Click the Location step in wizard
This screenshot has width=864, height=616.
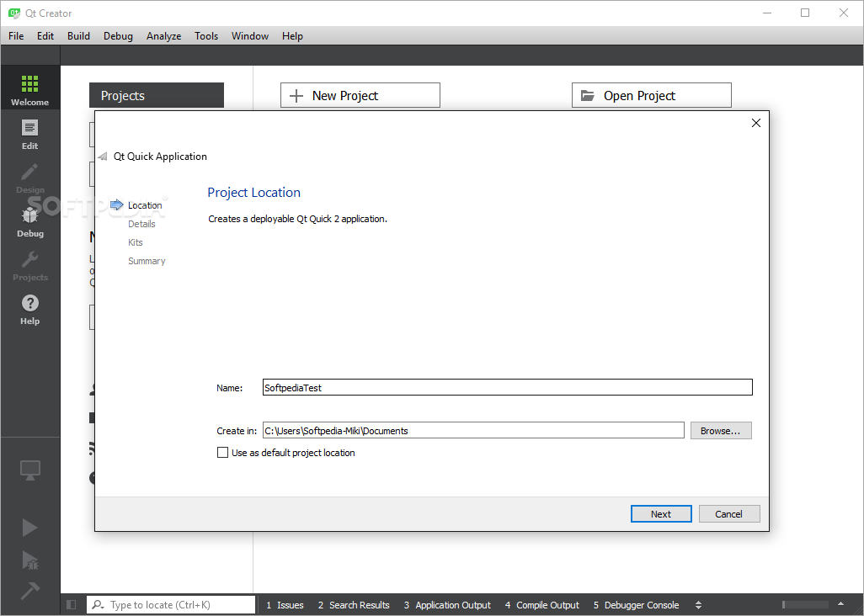[145, 205]
